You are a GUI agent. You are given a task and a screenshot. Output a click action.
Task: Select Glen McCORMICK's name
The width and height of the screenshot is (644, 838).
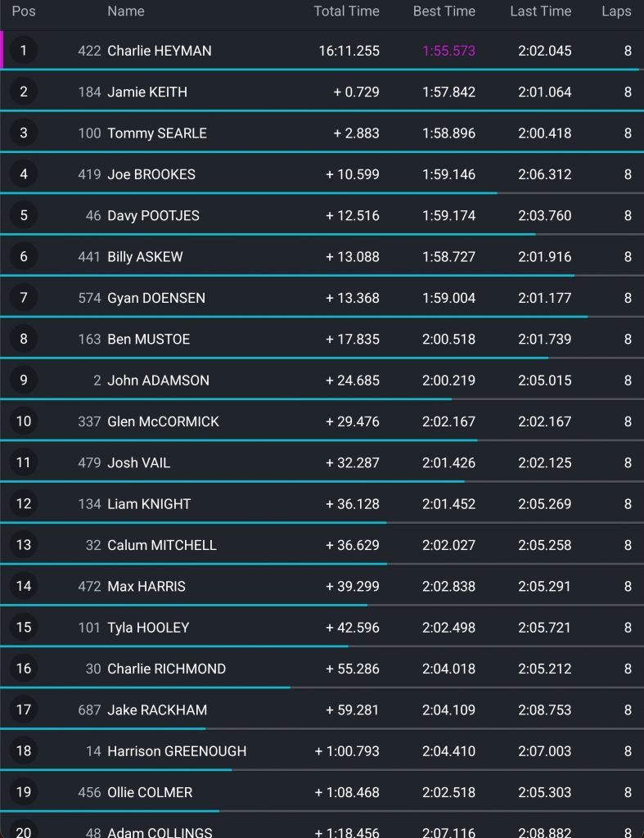point(164,421)
